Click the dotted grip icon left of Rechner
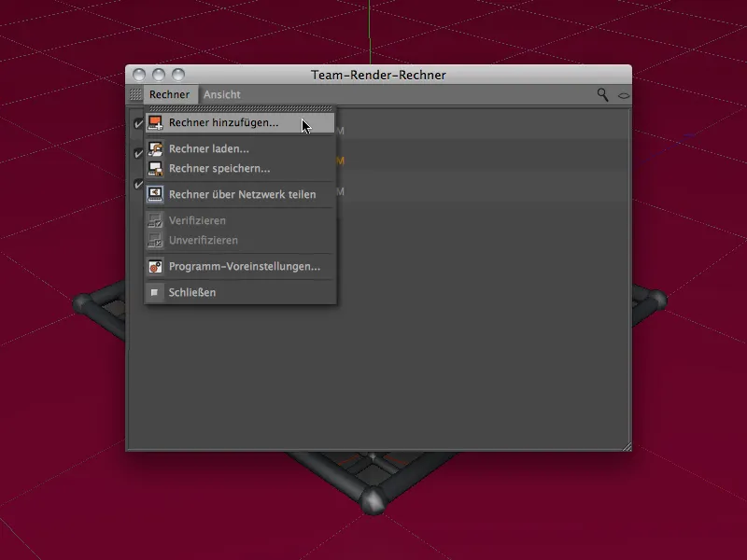Screen dimensions: 747x560 135,94
